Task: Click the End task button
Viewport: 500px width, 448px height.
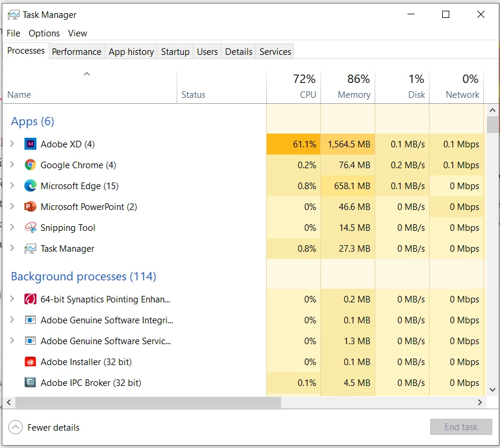Action: pos(461,427)
